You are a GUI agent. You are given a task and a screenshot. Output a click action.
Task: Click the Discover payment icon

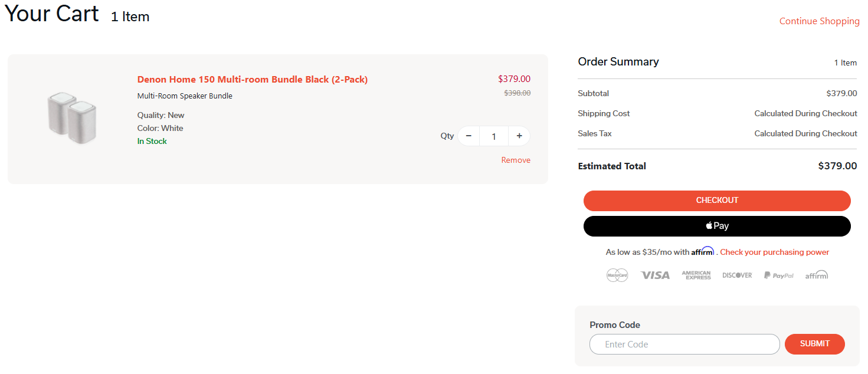tap(736, 275)
